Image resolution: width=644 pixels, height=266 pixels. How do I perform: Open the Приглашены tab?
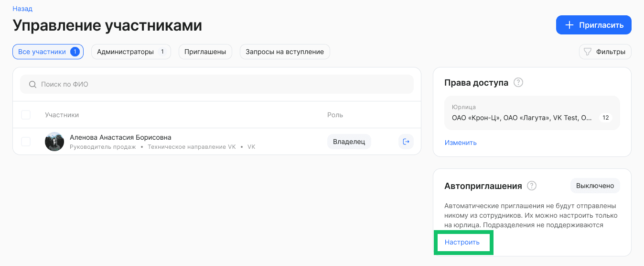click(205, 52)
